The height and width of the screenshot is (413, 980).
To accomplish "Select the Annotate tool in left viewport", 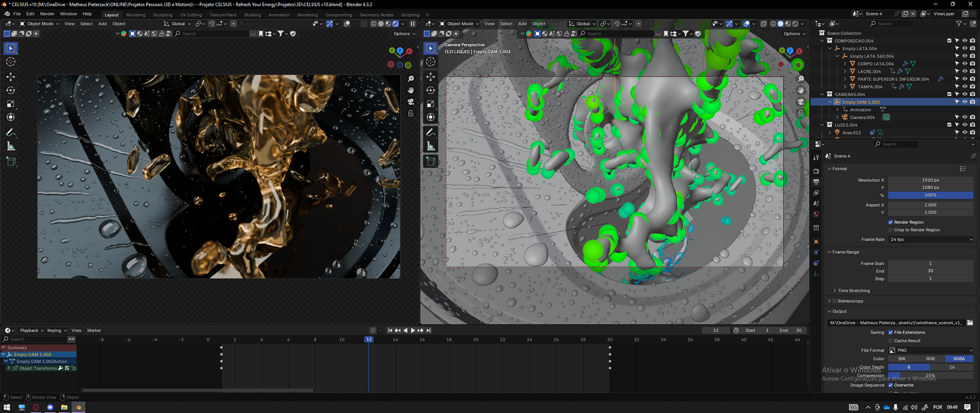I will coord(11,133).
